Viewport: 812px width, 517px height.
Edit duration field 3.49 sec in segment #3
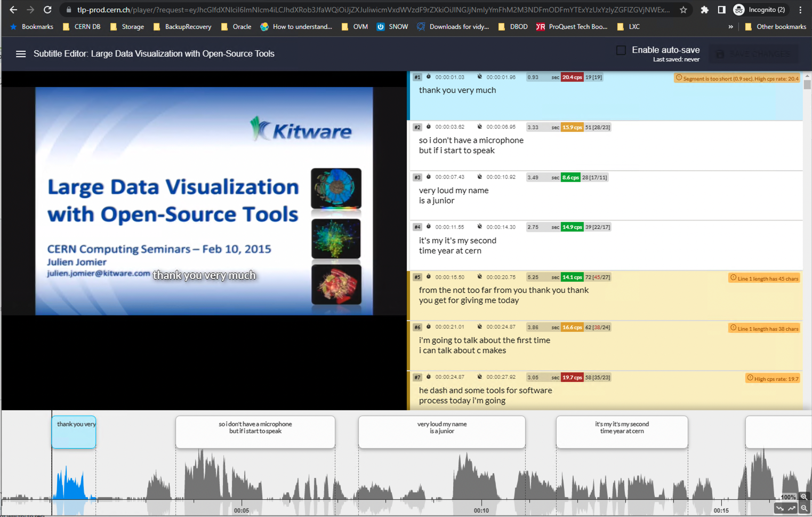(543, 177)
